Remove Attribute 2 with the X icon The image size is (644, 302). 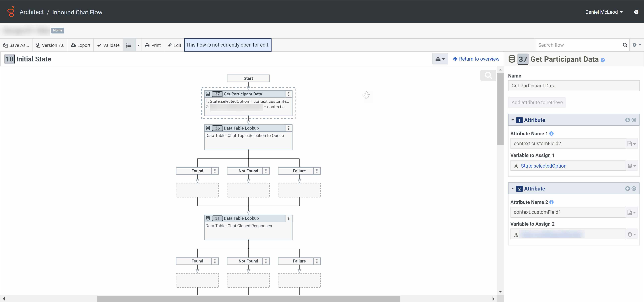[634, 189]
